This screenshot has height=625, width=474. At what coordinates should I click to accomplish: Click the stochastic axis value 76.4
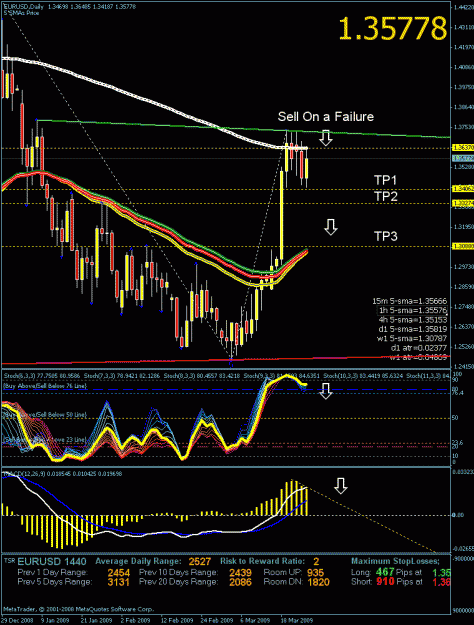coord(458,393)
